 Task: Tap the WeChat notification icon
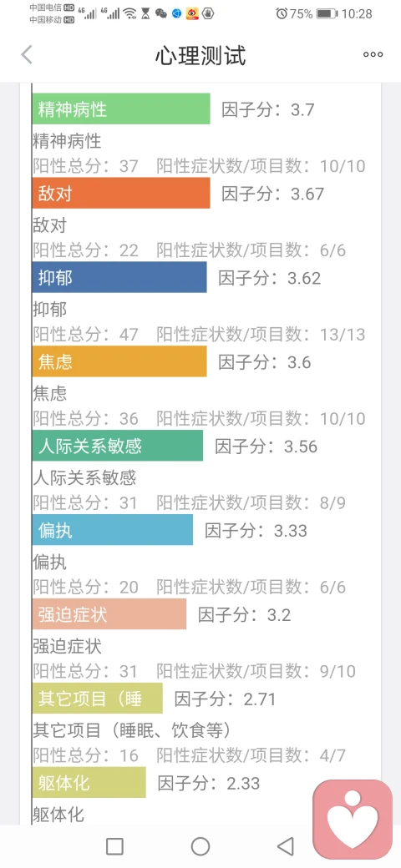(161, 14)
